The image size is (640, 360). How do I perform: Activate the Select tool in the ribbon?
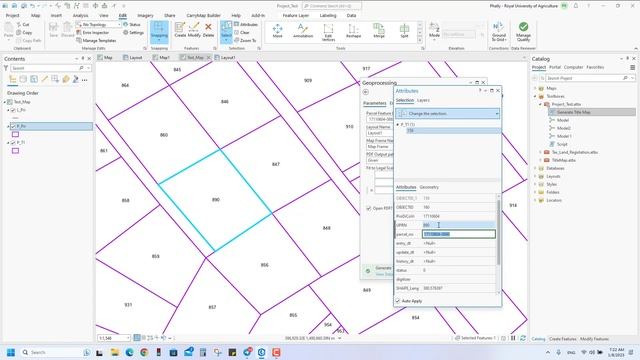[x=226, y=31]
